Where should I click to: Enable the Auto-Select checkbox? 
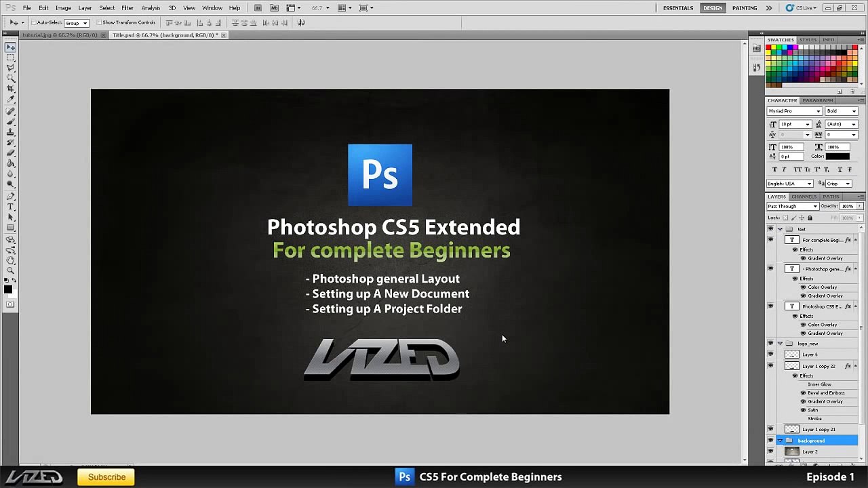coord(33,22)
